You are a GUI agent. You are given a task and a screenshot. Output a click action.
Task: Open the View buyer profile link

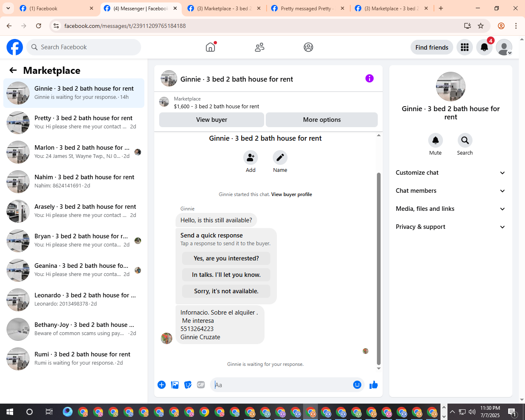tap(292, 194)
